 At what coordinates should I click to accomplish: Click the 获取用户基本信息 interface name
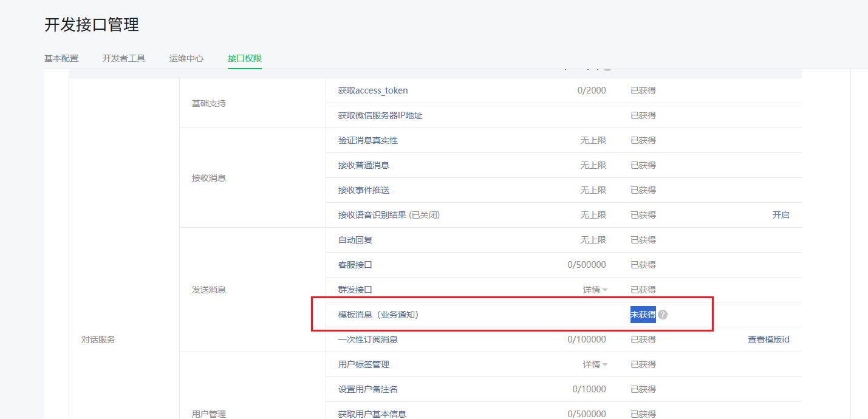point(372,414)
